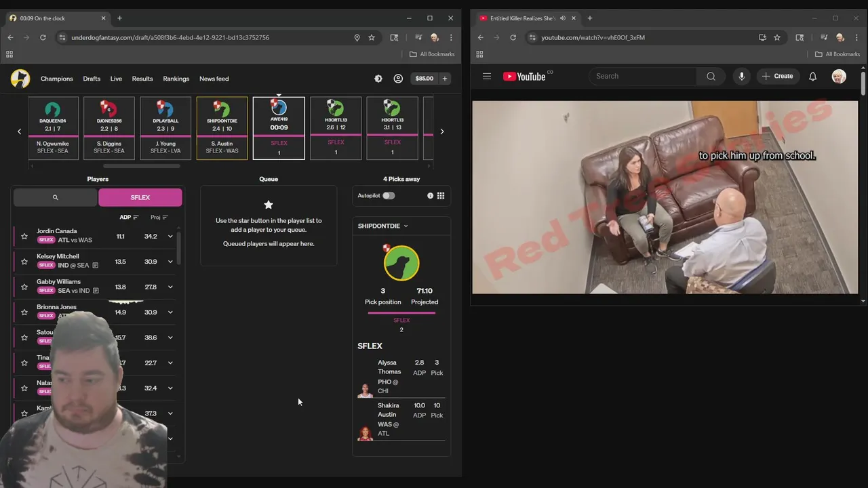
Task: Open All Bookmarks in the YouTube window
Action: (837, 54)
